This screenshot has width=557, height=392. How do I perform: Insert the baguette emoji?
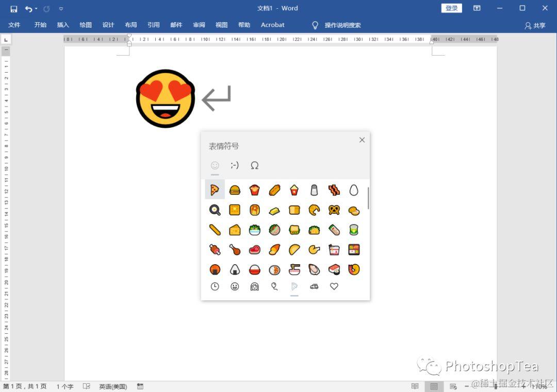215,230
